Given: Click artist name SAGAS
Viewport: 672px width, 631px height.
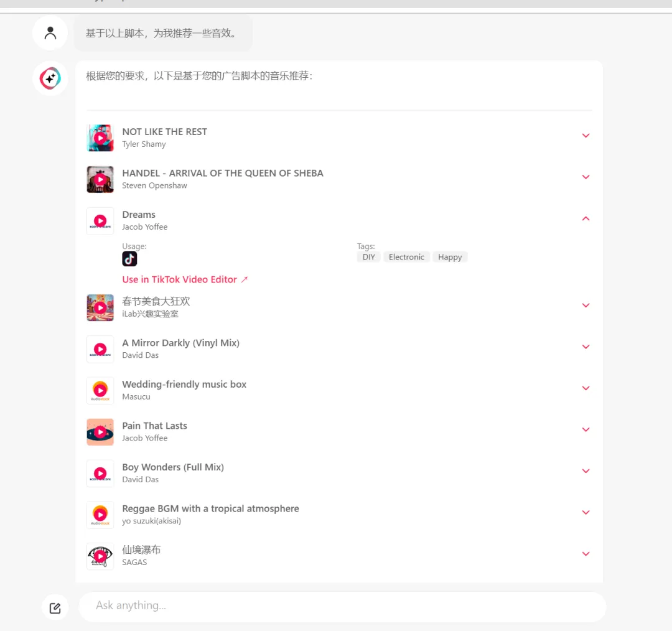Looking at the screenshot, I should [x=134, y=563].
